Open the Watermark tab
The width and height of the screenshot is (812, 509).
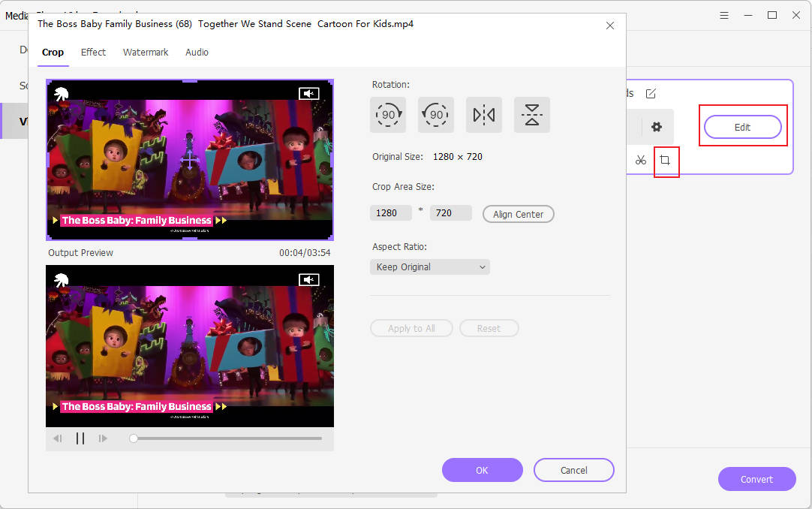(146, 53)
